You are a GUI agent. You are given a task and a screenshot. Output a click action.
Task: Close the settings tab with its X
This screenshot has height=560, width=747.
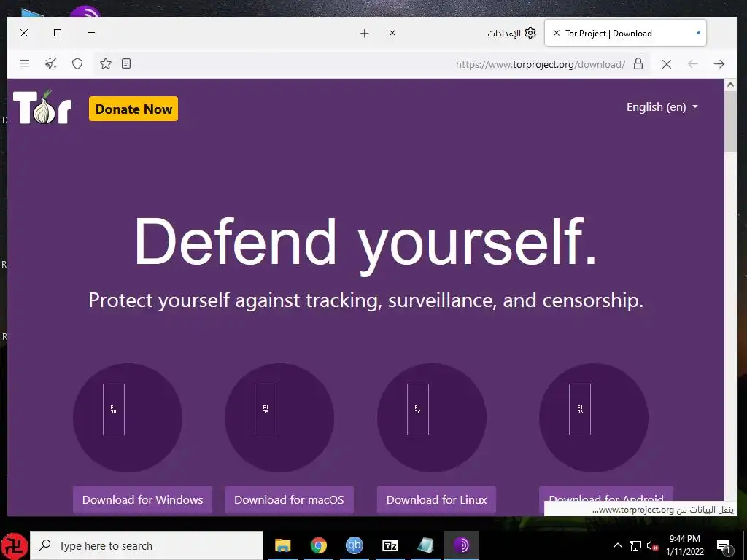point(392,33)
